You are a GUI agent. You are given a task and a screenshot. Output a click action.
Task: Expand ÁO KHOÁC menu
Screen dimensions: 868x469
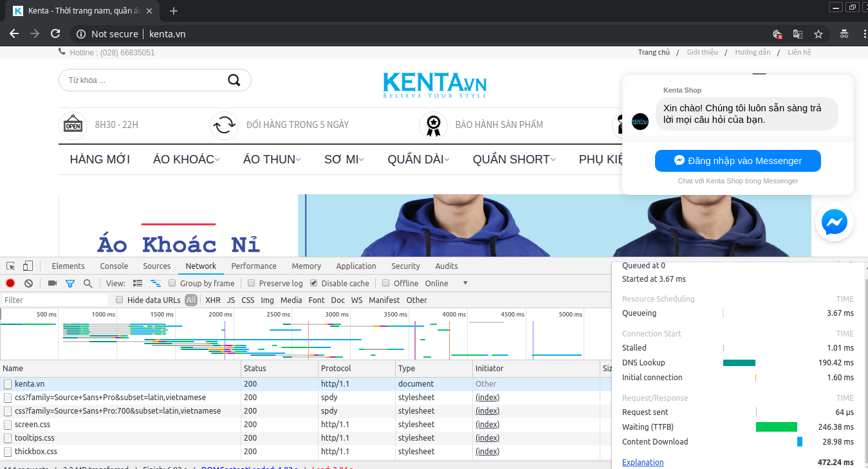(x=187, y=160)
